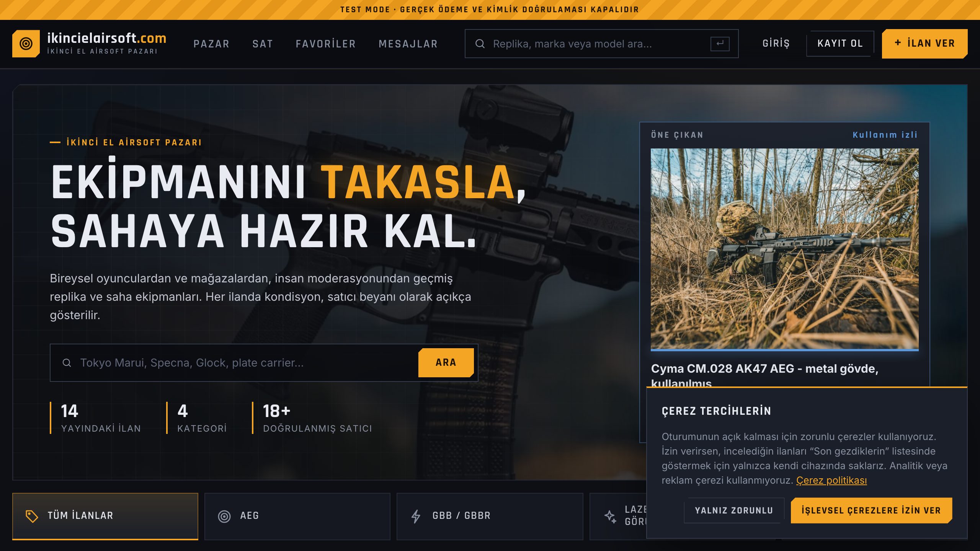Click the magnifier icon in header search
Image resolution: width=980 pixels, height=551 pixels.
click(480, 44)
